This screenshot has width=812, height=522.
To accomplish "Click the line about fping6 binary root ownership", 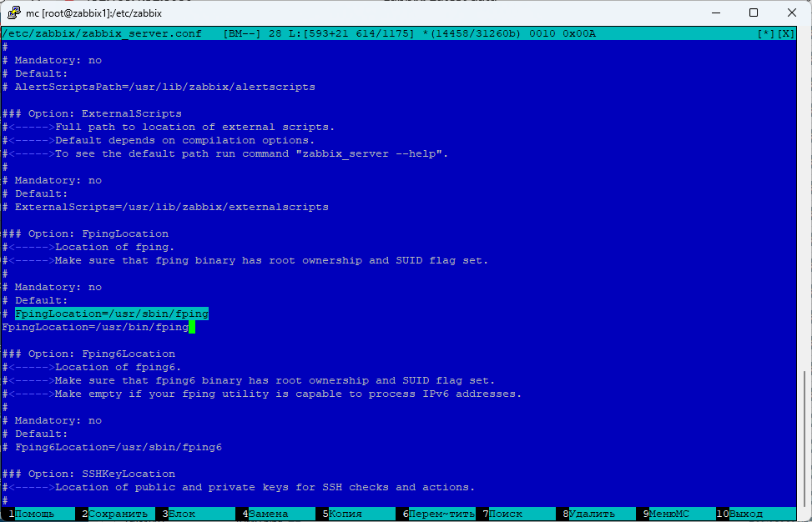I will 249,380.
